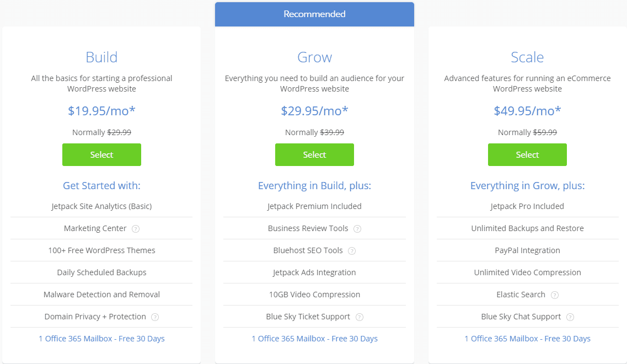The width and height of the screenshot is (627, 364).
Task: Open Blue Sky Ticket Support help icon
Action: tap(360, 317)
